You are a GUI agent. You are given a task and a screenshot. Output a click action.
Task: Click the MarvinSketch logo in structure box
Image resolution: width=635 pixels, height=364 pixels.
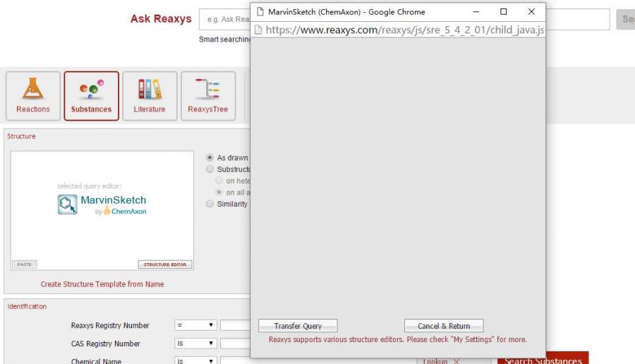point(102,205)
